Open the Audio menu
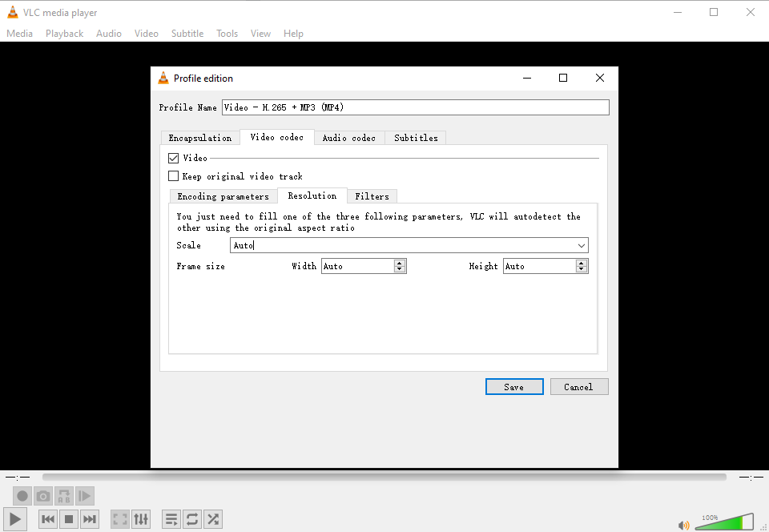Viewport: 769px width, 532px height. (109, 34)
